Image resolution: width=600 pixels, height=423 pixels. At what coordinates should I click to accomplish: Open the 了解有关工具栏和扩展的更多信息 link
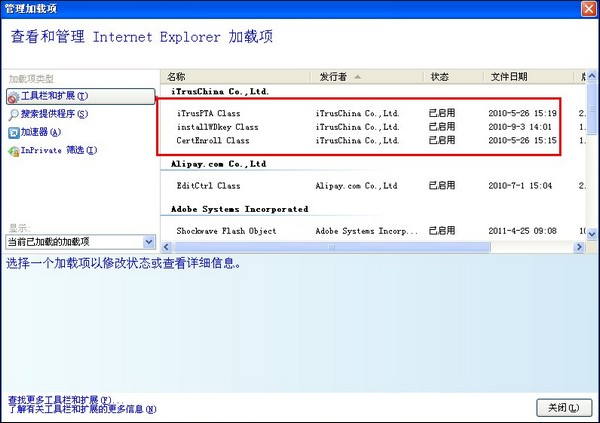coord(82,410)
